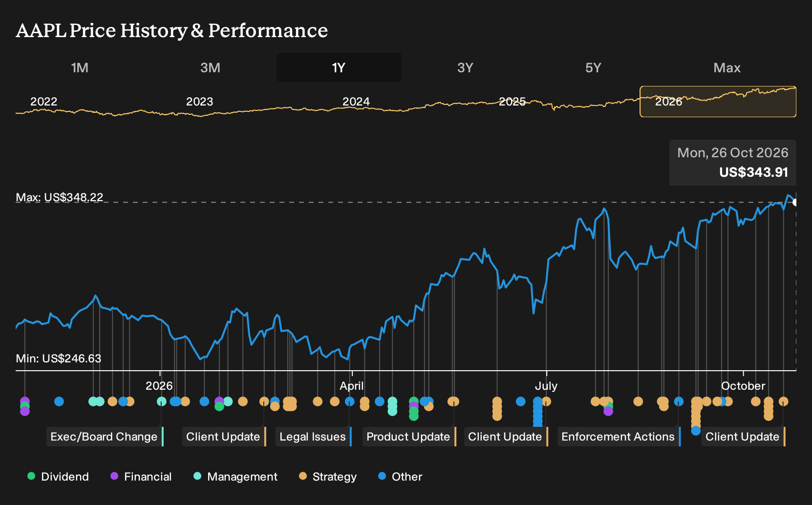Click the US$343.91 price value

(x=754, y=172)
